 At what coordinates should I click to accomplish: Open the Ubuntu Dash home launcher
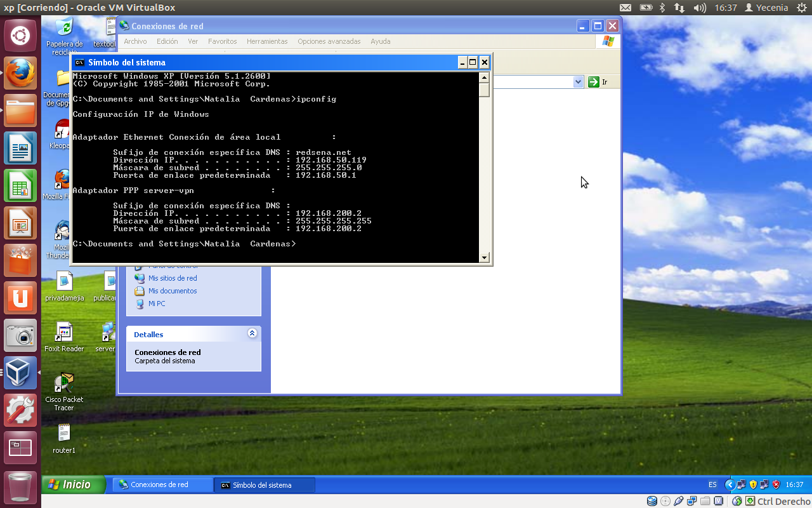(20, 36)
